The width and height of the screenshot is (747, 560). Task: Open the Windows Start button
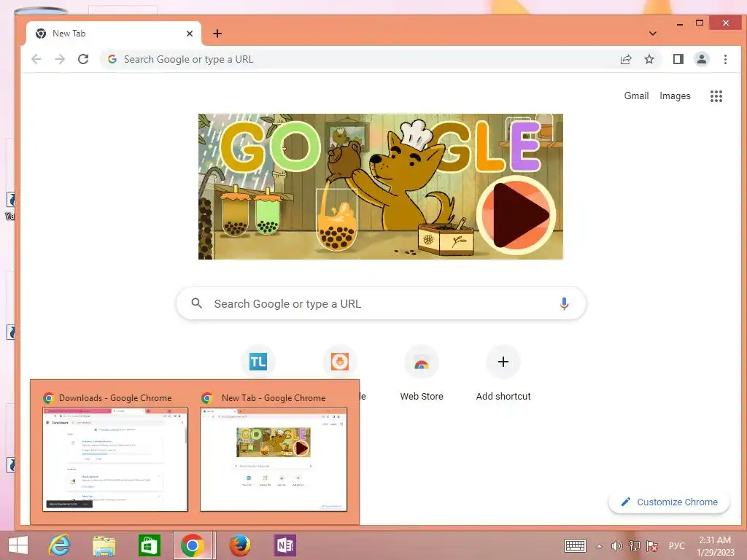coord(18,545)
